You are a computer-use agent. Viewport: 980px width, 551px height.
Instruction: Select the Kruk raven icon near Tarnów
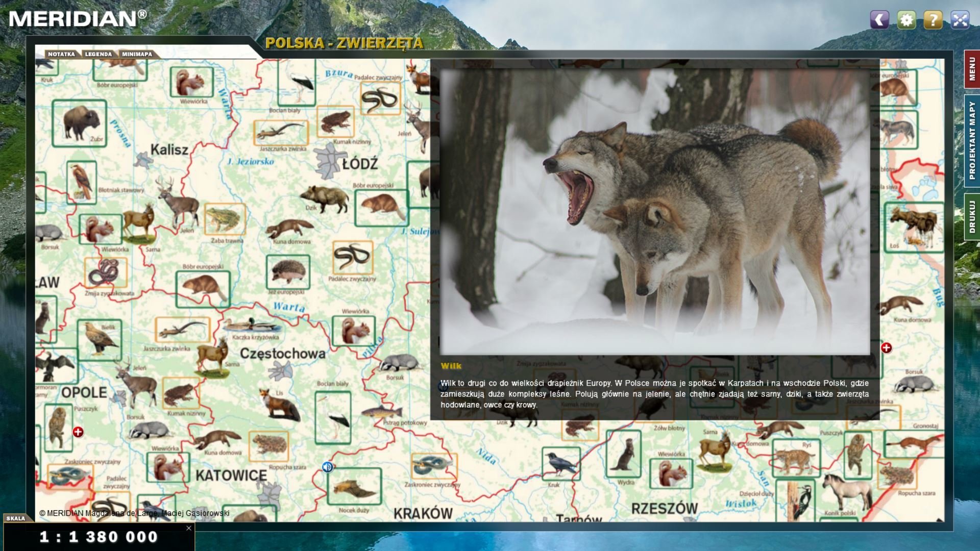point(561,463)
